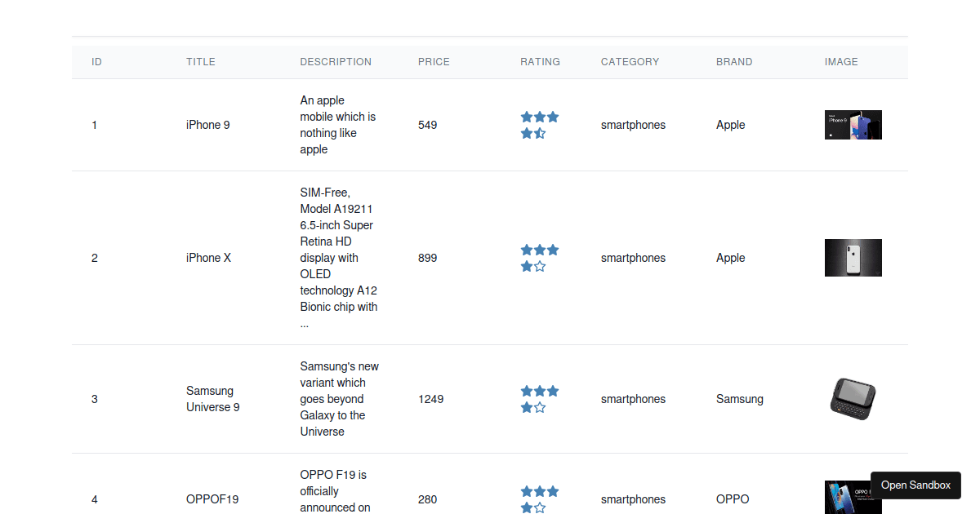Click the smartphones category in the iPhone 9 row
The image size is (980, 514).
click(633, 125)
